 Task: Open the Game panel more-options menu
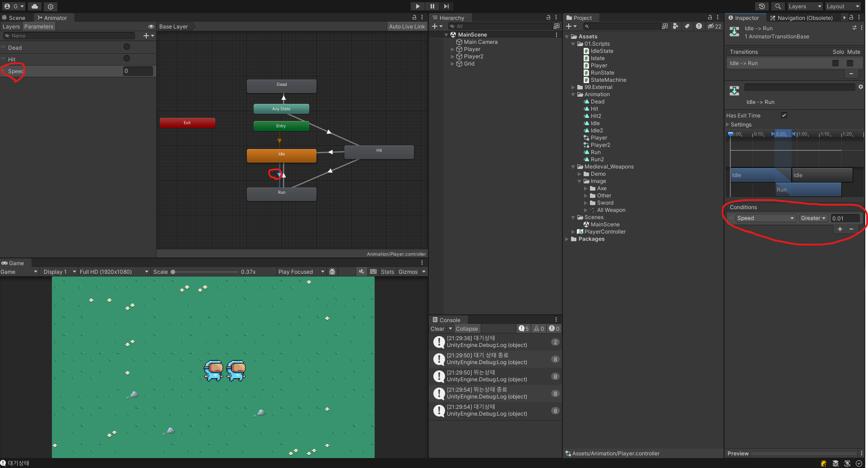[422, 262]
